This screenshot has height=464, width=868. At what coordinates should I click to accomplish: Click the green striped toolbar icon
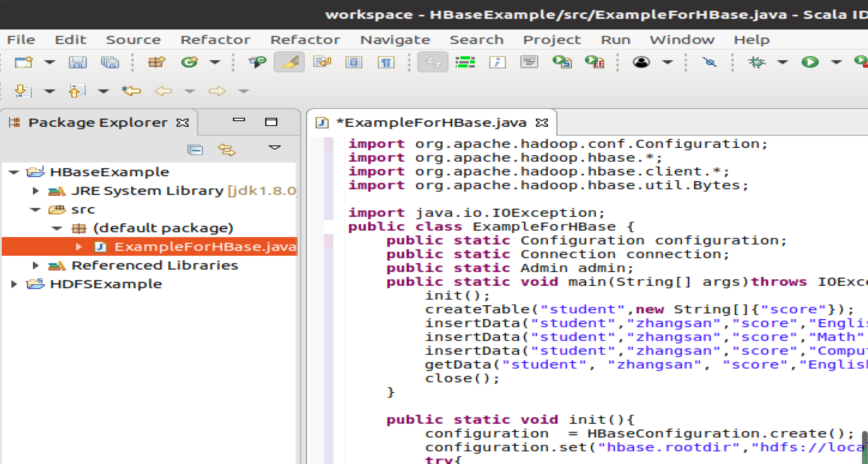[465, 62]
